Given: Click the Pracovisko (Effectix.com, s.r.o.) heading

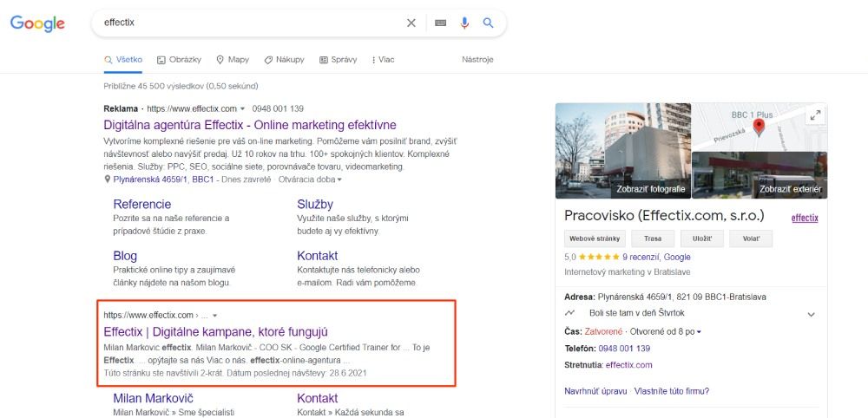Looking at the screenshot, I should point(664,216).
